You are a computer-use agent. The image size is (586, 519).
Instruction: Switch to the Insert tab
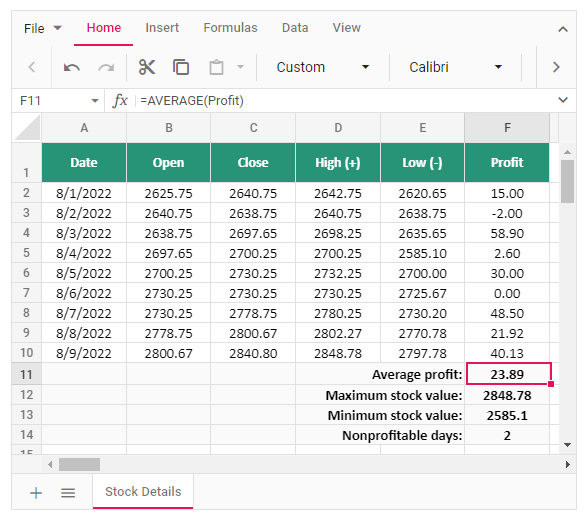tap(162, 28)
